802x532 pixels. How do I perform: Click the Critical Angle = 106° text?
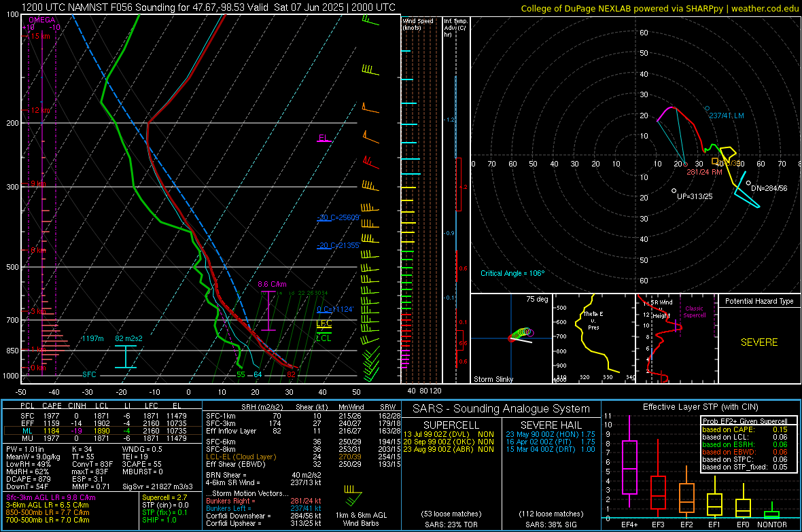[512, 273]
